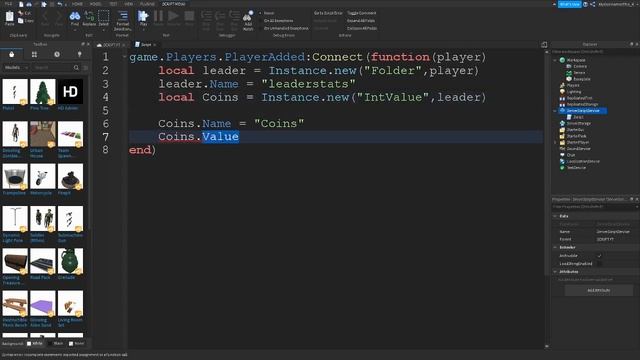640x360 pixels.
Task: Click the Paste clipboard icon
Action: (x=9, y=16)
